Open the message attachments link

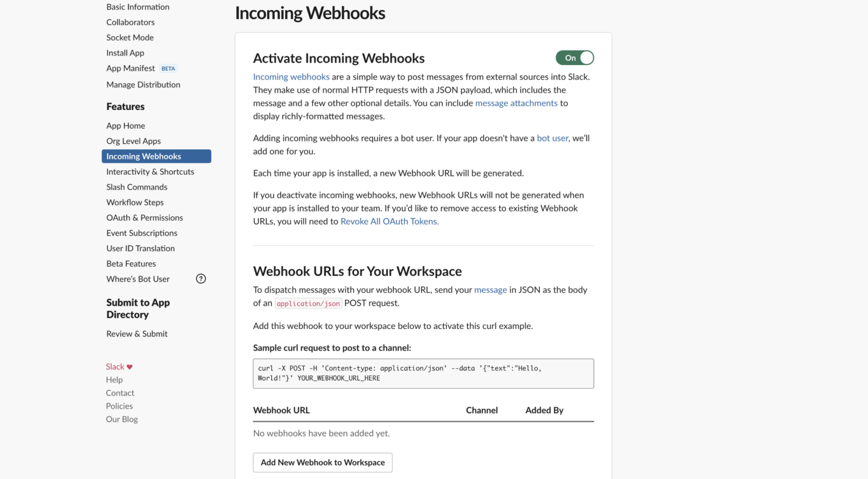point(516,103)
